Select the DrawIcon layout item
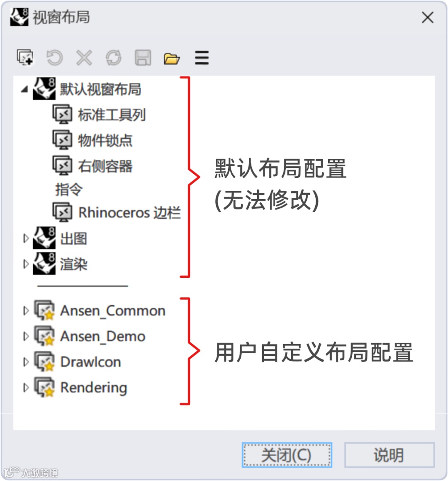Image resolution: width=448 pixels, height=481 pixels. (x=90, y=362)
